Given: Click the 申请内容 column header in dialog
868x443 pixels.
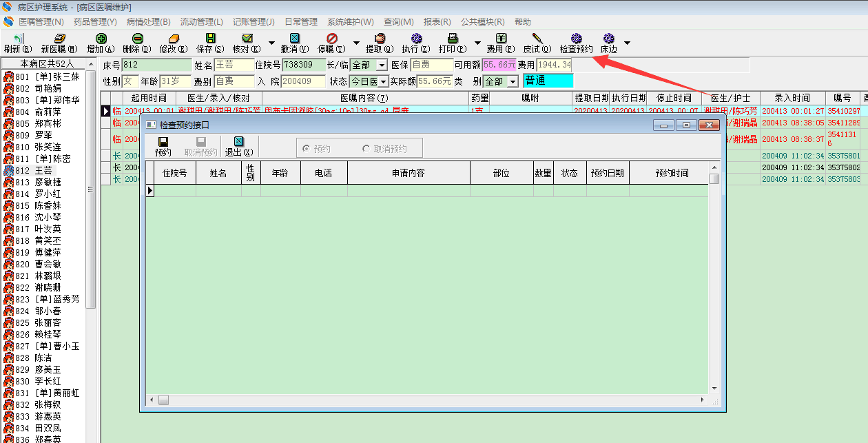Looking at the screenshot, I should [409, 173].
